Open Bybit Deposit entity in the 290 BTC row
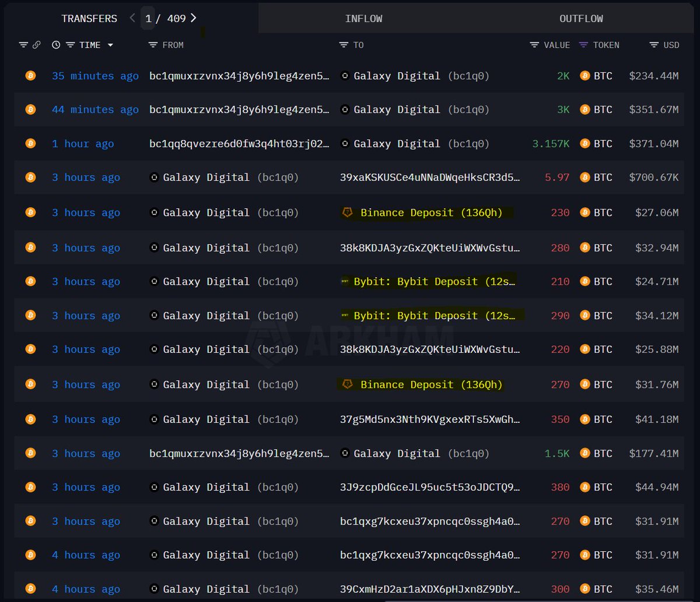This screenshot has height=602, width=700. (435, 316)
